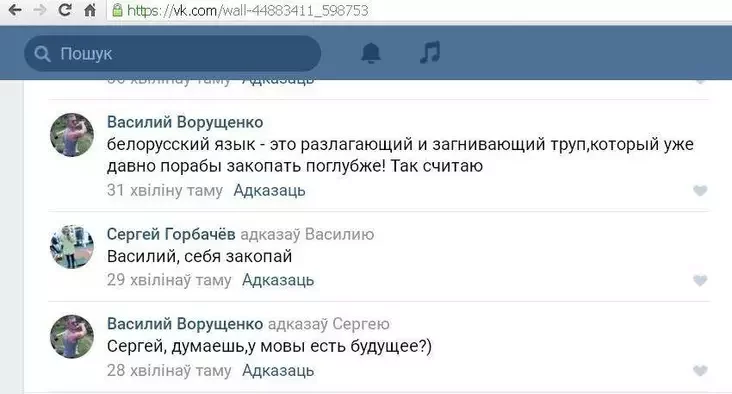Click the vk.com address bar URL
The width and height of the screenshot is (732, 394).
click(247, 10)
